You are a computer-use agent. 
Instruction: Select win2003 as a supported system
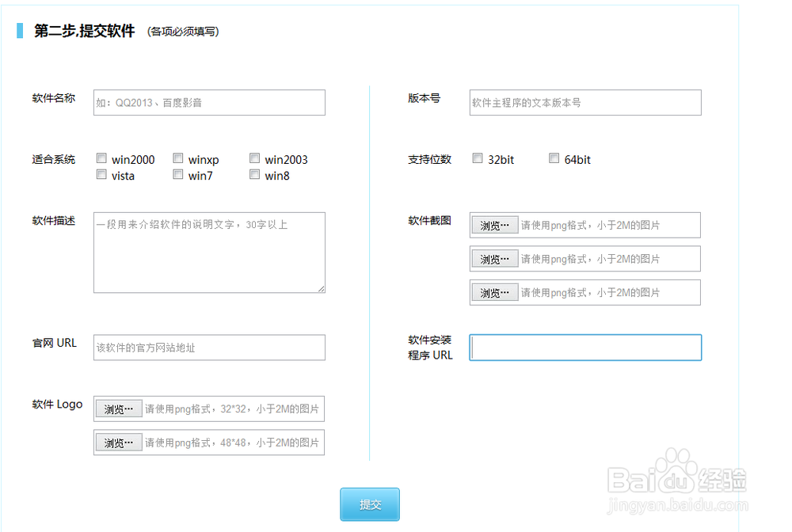[254, 158]
